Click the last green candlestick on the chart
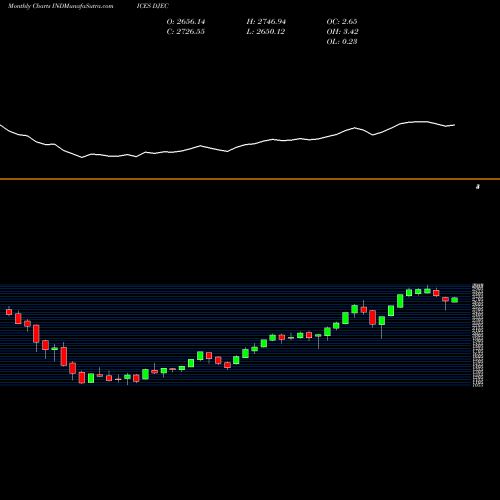Image resolution: width=500 pixels, height=500 pixels. point(455,300)
